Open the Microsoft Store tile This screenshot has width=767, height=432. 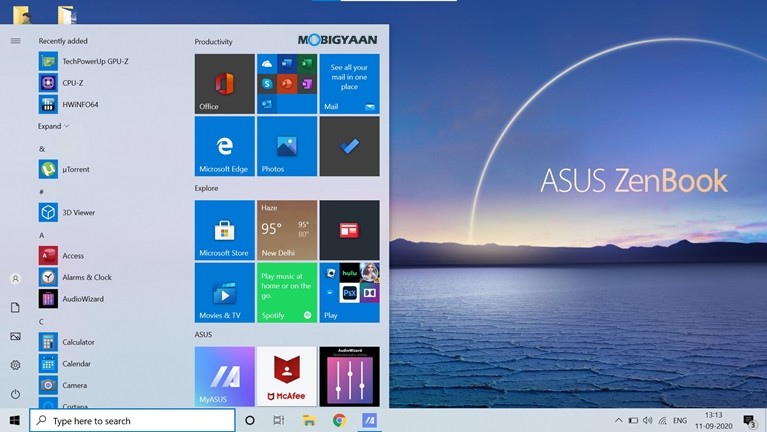click(225, 230)
